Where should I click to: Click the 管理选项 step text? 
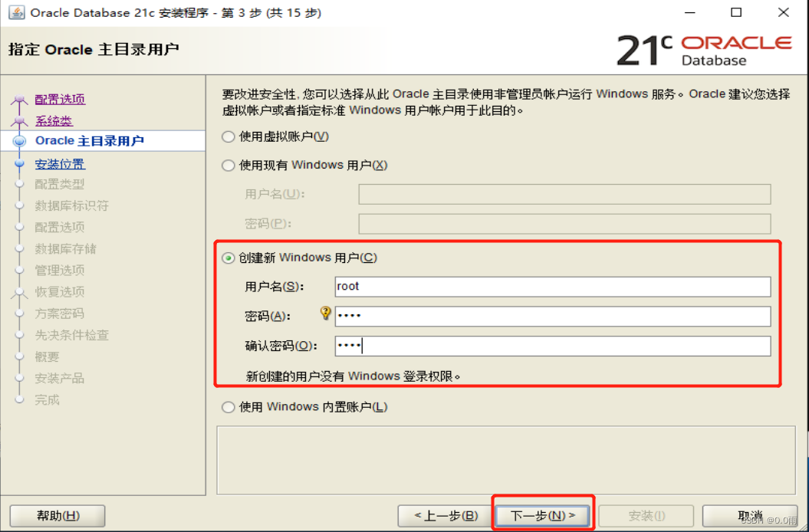click(59, 271)
